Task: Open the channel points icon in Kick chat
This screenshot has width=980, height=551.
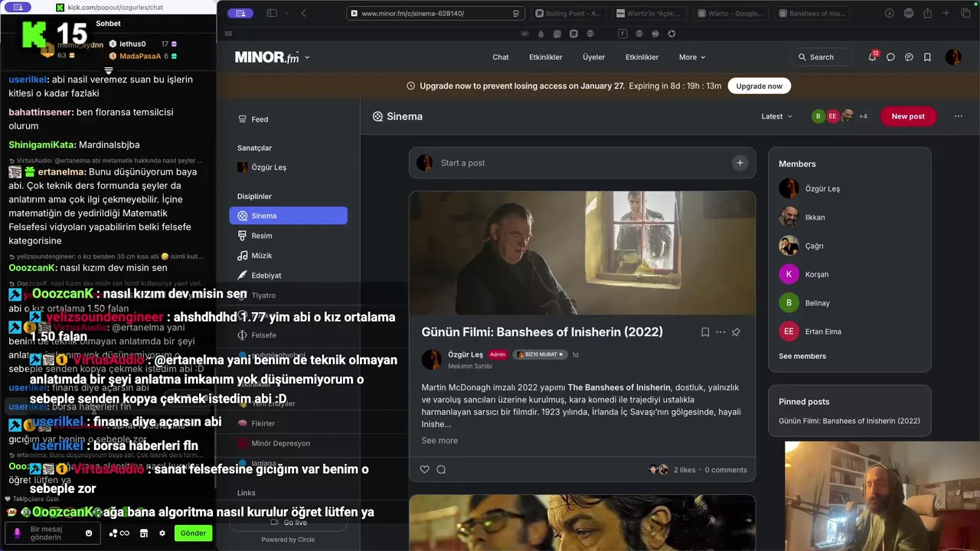Action: (x=119, y=533)
